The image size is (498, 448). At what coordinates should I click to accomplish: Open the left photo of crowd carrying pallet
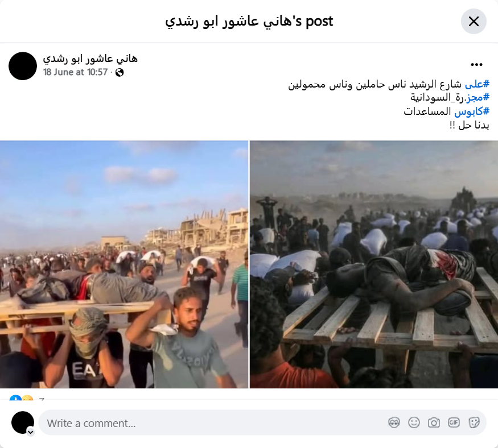click(x=124, y=264)
